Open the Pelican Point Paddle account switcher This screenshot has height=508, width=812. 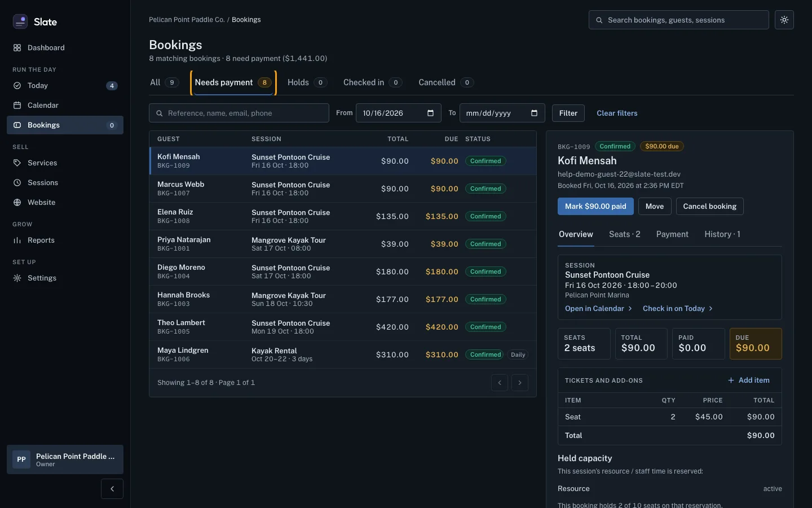coord(65,459)
